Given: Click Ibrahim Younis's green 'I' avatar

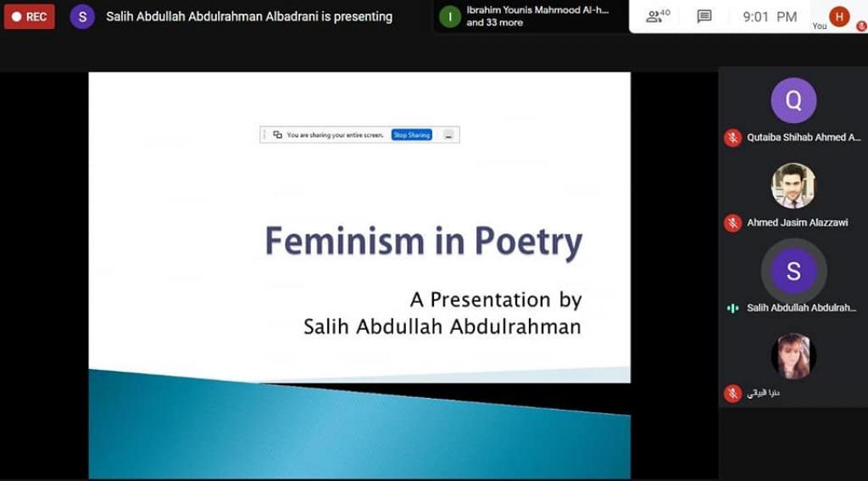Looking at the screenshot, I should tap(450, 16).
